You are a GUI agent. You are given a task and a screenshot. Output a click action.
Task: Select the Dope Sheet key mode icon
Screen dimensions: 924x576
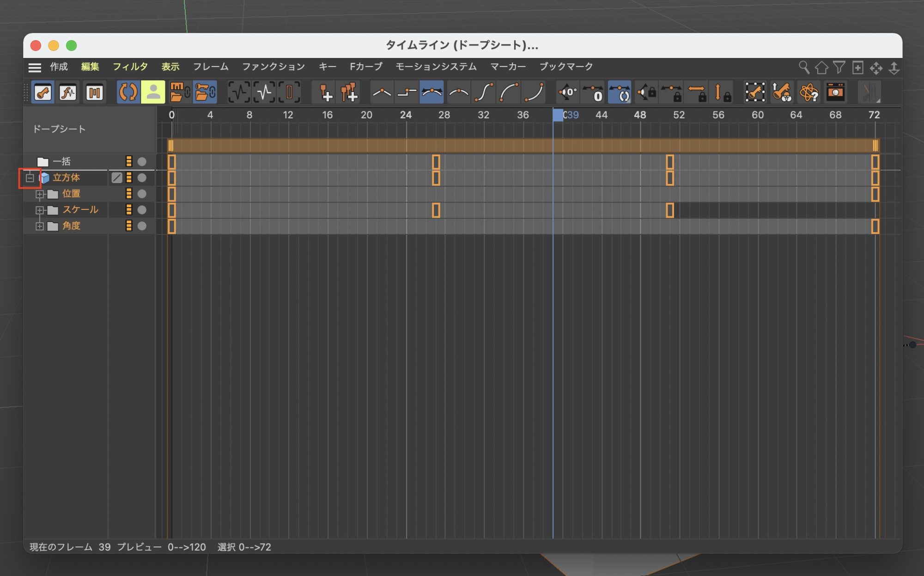(x=43, y=92)
